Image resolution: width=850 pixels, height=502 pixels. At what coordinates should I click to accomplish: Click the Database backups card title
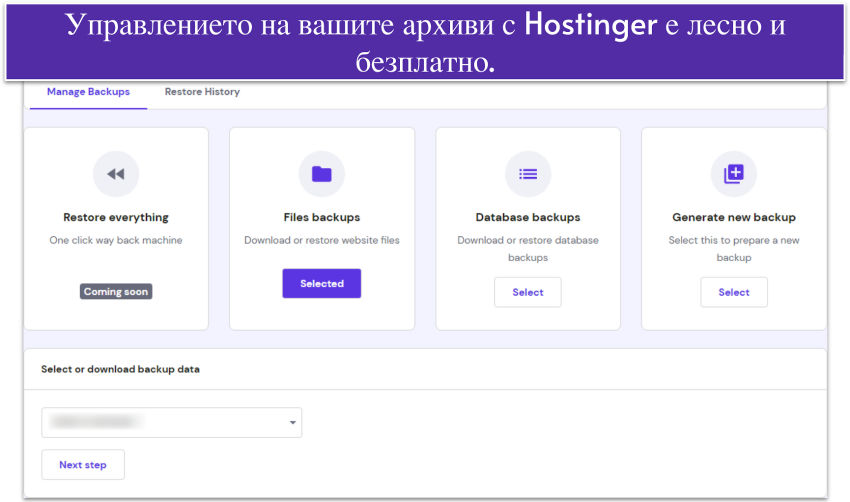(527, 217)
